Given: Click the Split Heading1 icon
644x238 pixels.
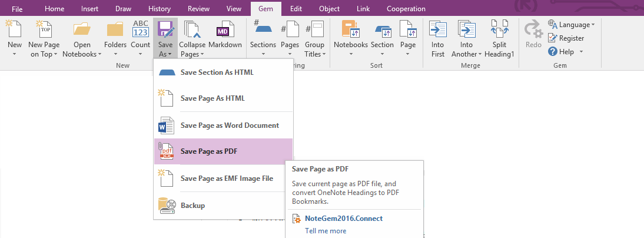Looking at the screenshot, I should click(x=499, y=29).
